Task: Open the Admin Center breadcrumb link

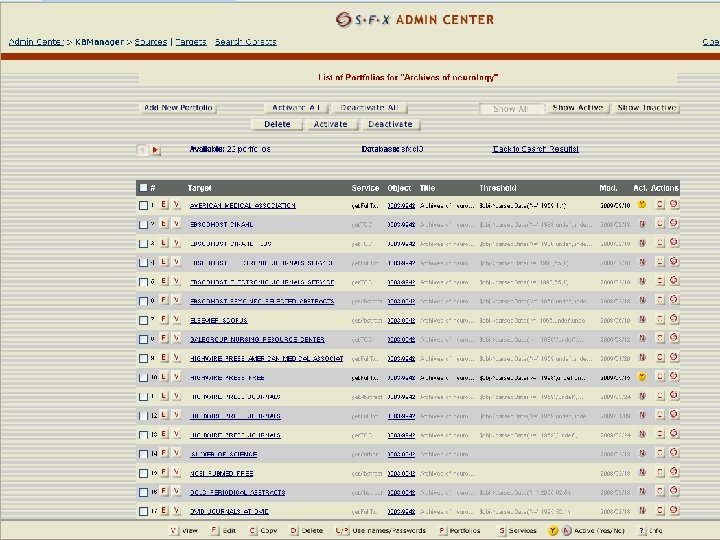Action: 36,42
